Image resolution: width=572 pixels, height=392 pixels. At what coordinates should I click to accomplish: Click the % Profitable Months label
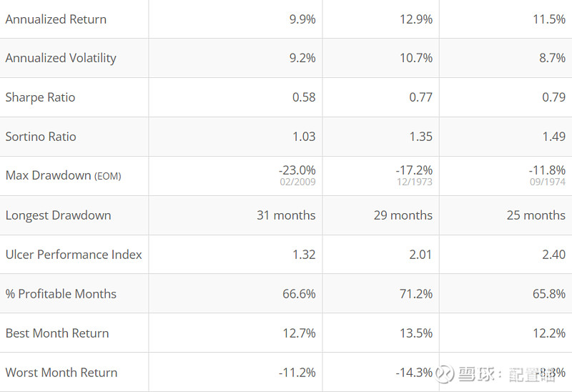pos(61,294)
